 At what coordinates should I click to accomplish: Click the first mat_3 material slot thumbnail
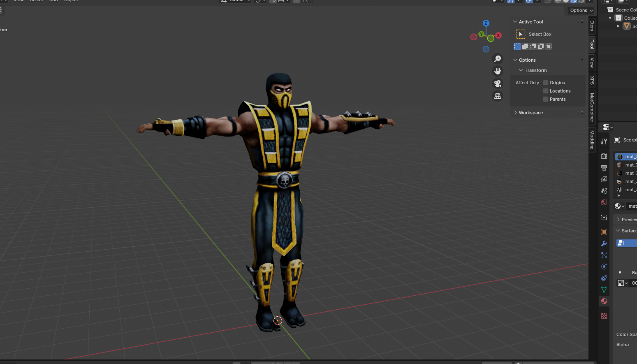(620, 156)
